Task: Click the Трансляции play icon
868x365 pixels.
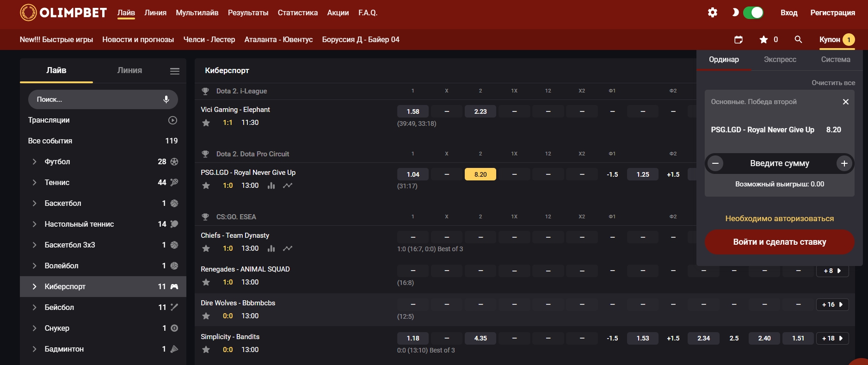Action: [x=172, y=120]
